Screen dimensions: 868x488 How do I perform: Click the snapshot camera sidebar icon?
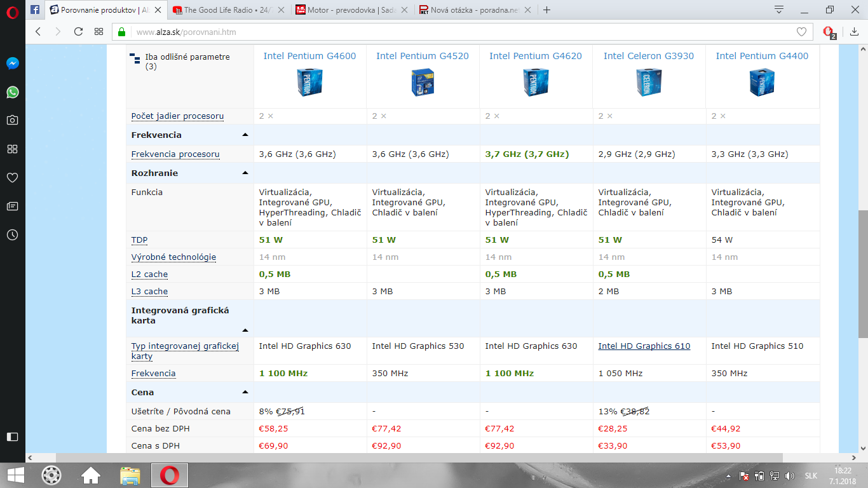coord(12,120)
